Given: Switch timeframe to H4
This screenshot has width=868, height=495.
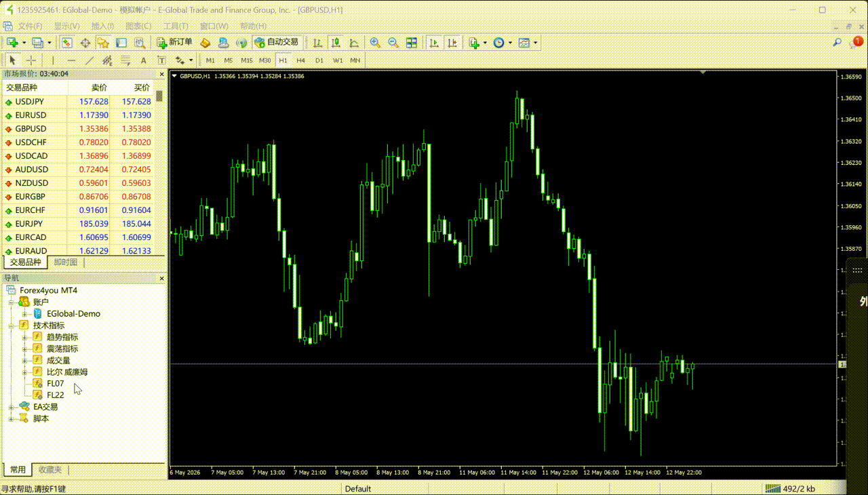Looking at the screenshot, I should [300, 60].
